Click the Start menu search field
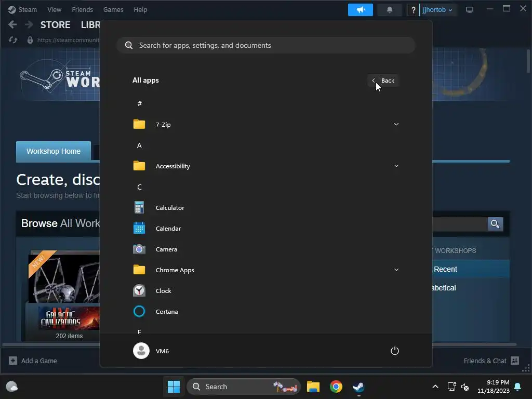The height and width of the screenshot is (399, 532). pos(265,45)
